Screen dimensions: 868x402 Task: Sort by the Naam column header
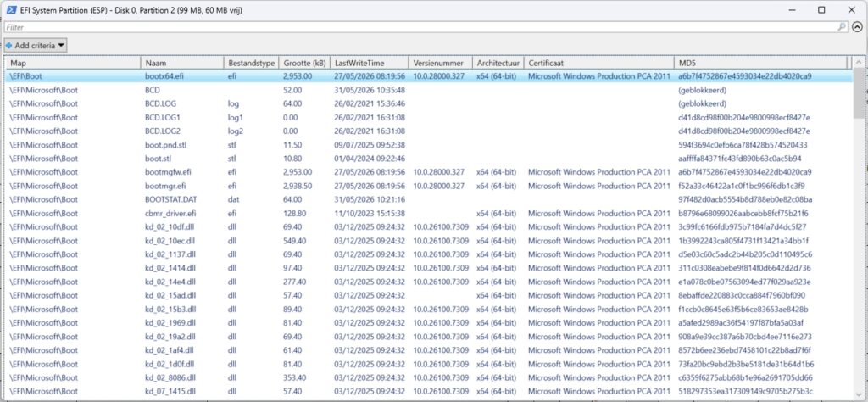point(181,63)
